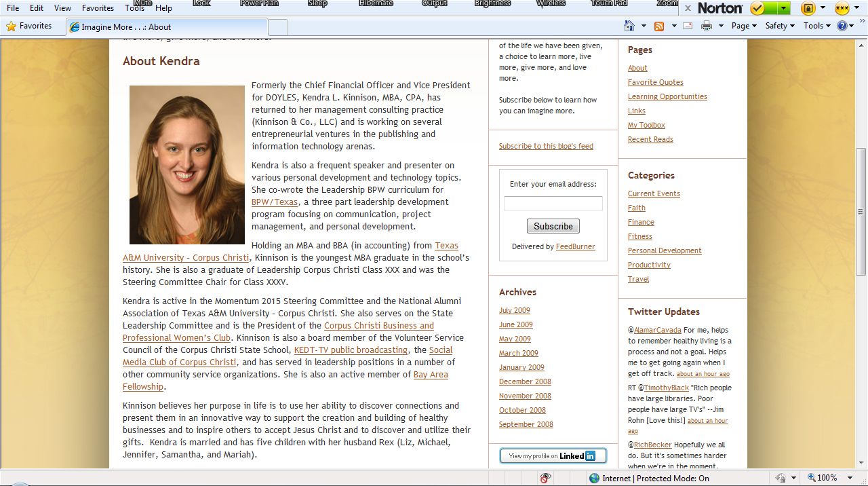The height and width of the screenshot is (486, 868).
Task: Click the email address input field
Action: coord(553,204)
